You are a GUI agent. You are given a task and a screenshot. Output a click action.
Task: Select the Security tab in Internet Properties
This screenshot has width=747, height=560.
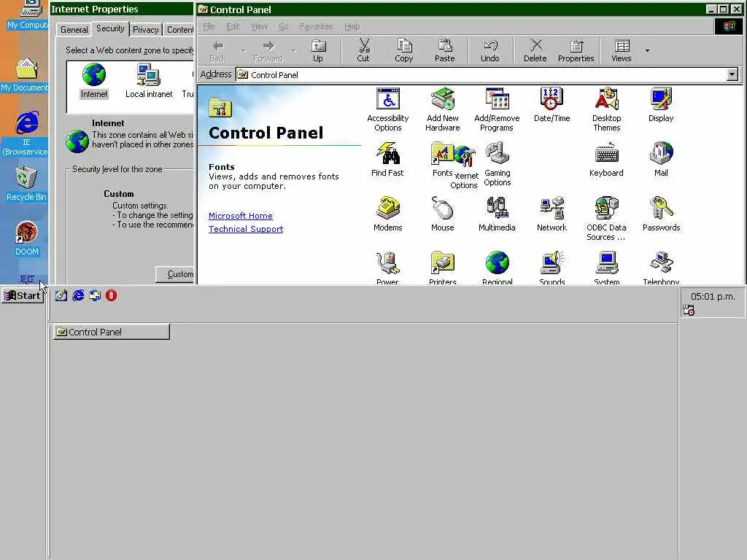tap(110, 28)
